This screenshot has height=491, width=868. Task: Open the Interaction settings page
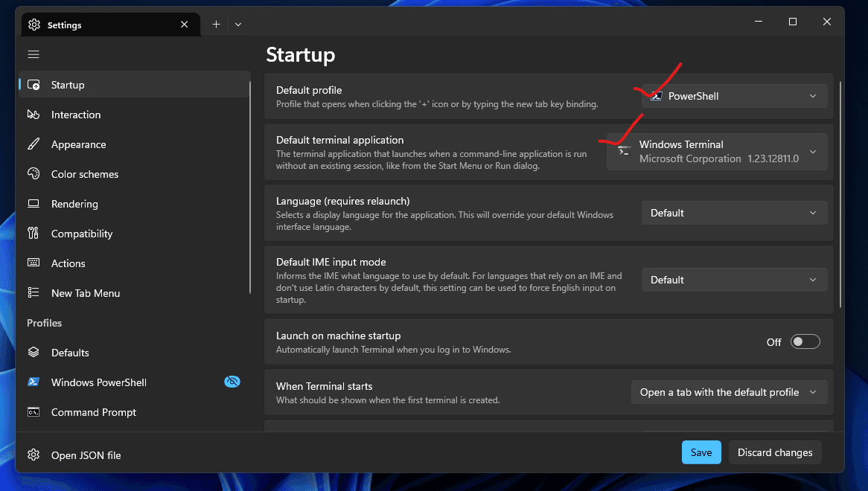click(135, 115)
